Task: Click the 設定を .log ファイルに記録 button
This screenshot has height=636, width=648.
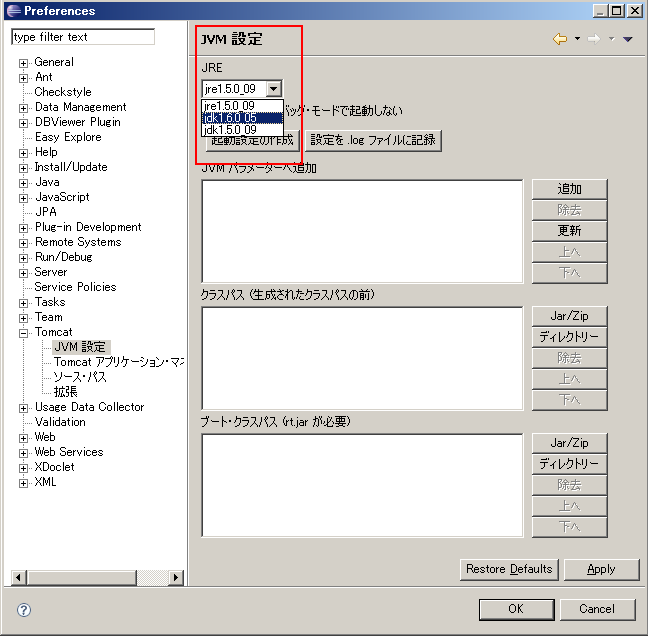Action: click(x=373, y=141)
